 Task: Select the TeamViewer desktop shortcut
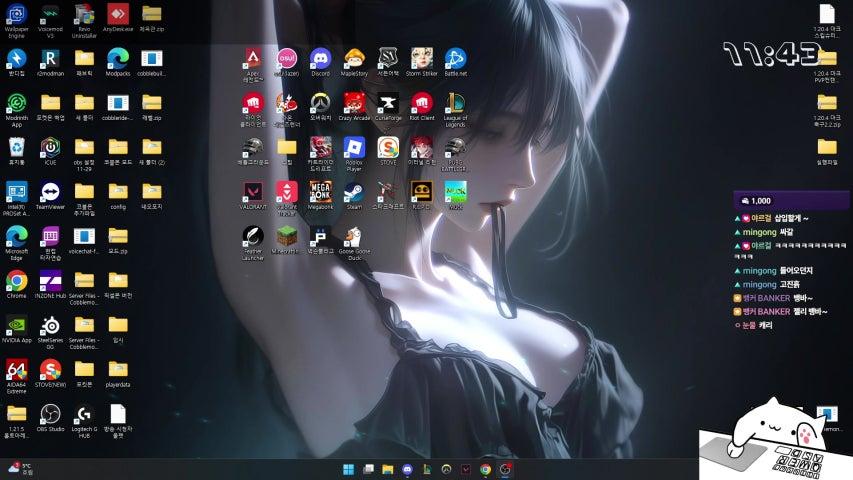[x=50, y=191]
